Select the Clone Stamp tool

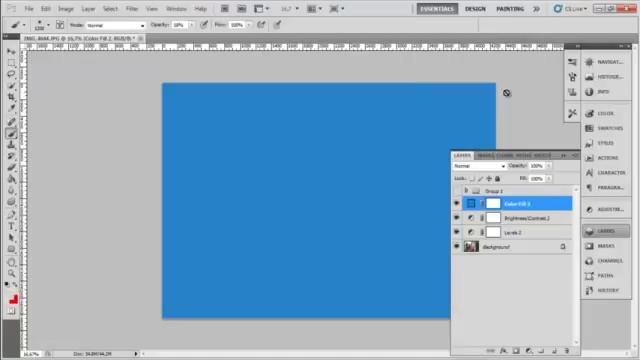pyautogui.click(x=11, y=145)
